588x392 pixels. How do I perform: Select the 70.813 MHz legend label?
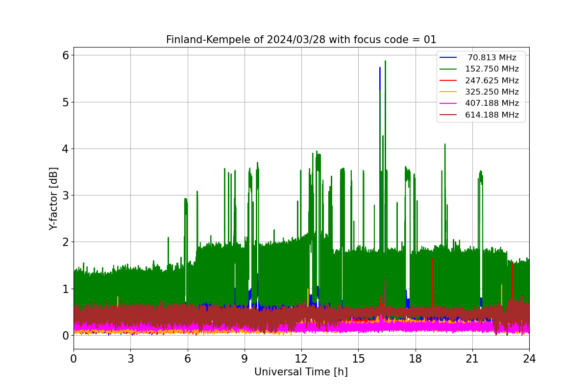coord(492,57)
